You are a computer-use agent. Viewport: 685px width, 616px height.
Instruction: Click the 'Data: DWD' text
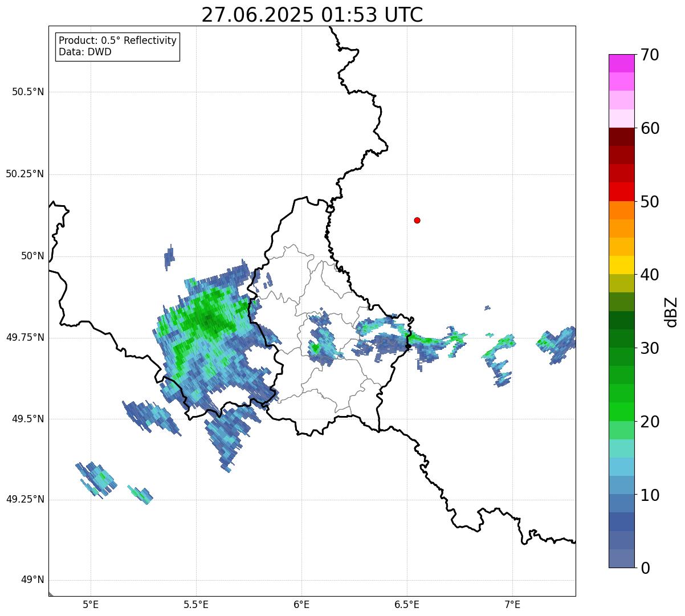[x=85, y=52]
